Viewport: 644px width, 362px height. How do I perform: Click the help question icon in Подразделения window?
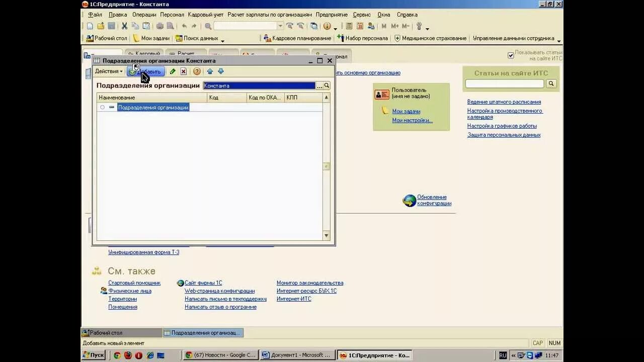point(197,71)
